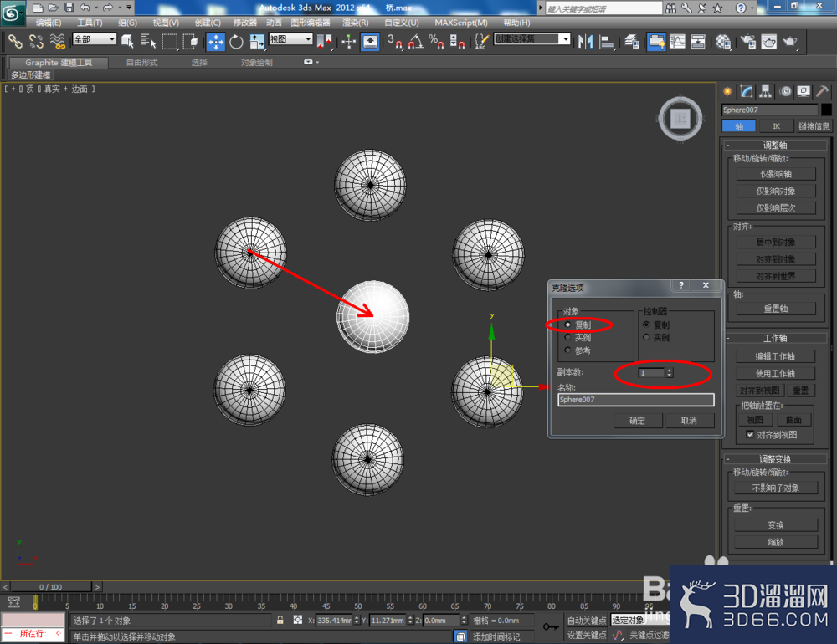The image size is (837, 644).
Task: Click the Reset Pivot button
Action: [x=776, y=309]
